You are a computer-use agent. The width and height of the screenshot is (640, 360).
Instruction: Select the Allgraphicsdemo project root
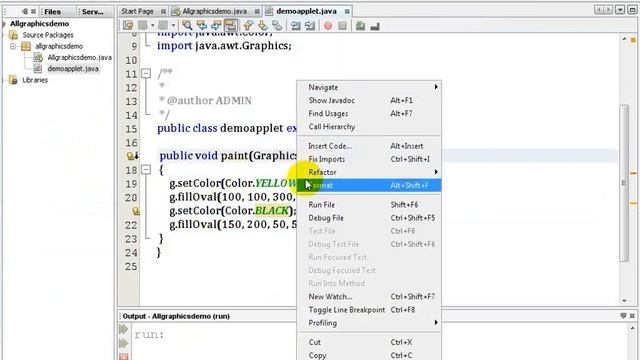click(40, 24)
